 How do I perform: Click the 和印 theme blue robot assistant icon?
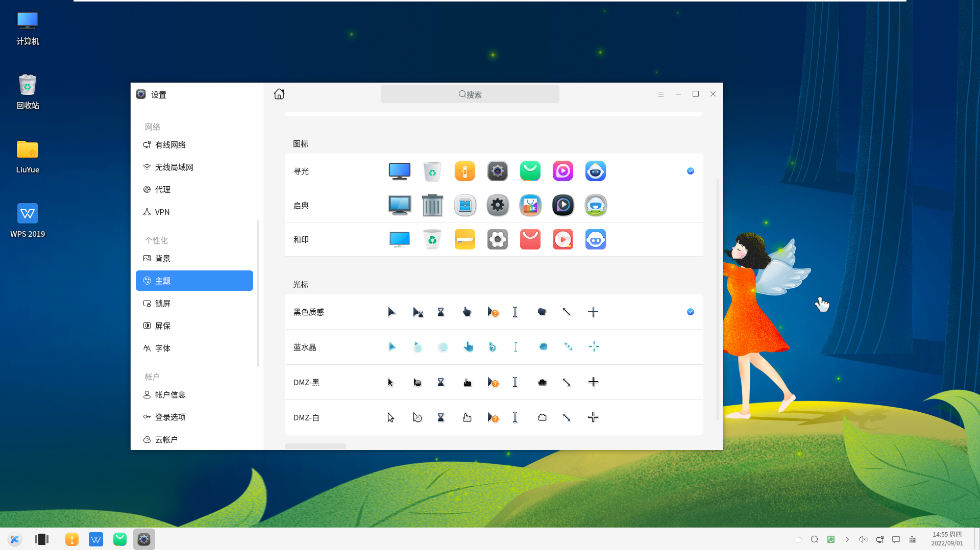[596, 239]
